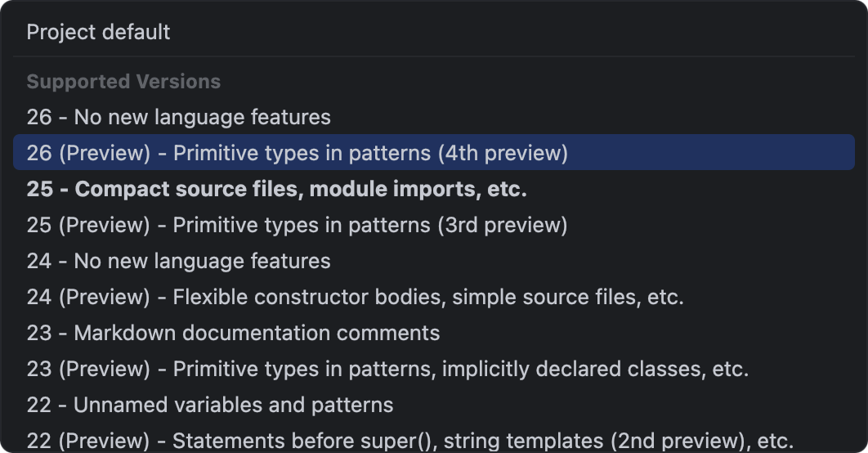The height and width of the screenshot is (453, 868).
Task: Pick the simple source files preview level
Action: [355, 297]
